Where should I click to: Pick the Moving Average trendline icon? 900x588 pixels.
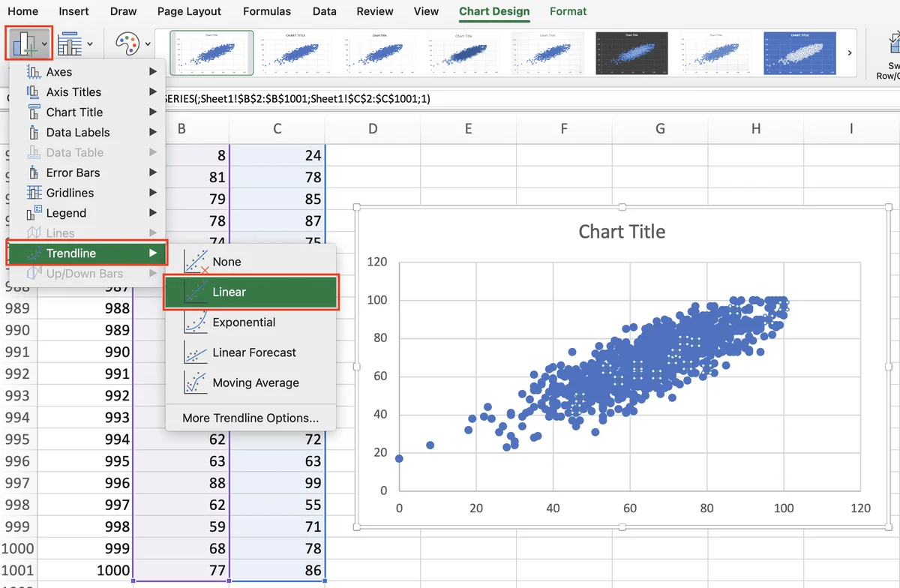point(196,382)
